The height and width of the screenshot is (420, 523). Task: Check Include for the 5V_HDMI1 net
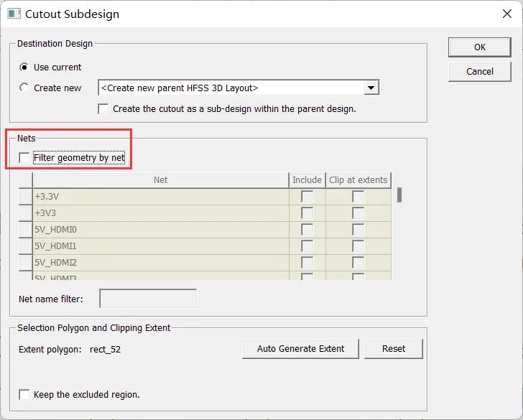[x=307, y=246]
